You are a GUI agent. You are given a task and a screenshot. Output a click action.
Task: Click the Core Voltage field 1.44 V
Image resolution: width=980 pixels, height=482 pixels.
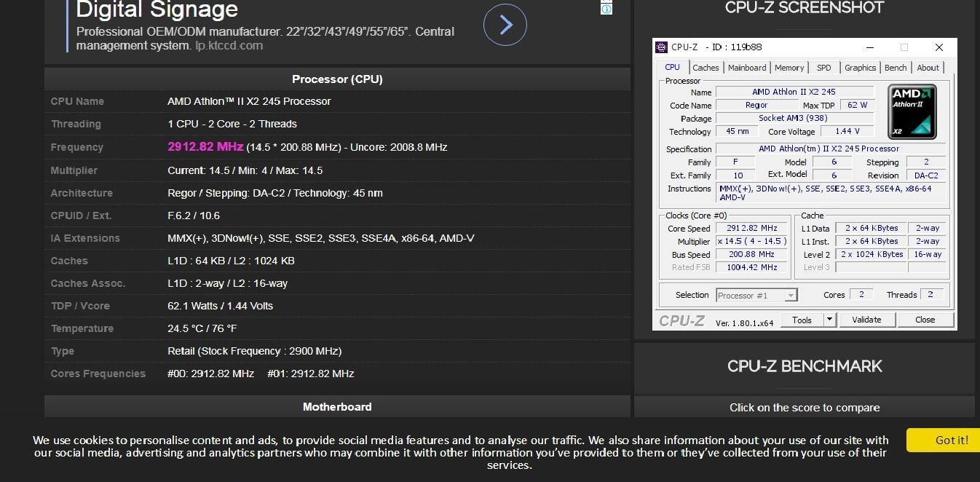click(847, 131)
